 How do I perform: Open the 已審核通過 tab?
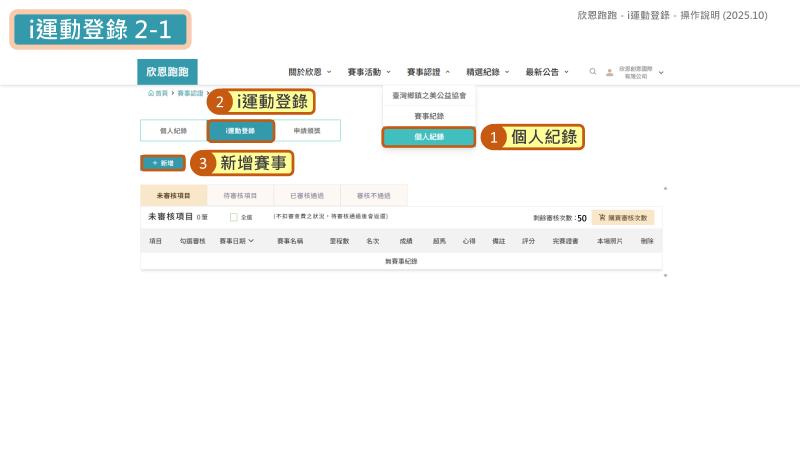click(x=307, y=196)
